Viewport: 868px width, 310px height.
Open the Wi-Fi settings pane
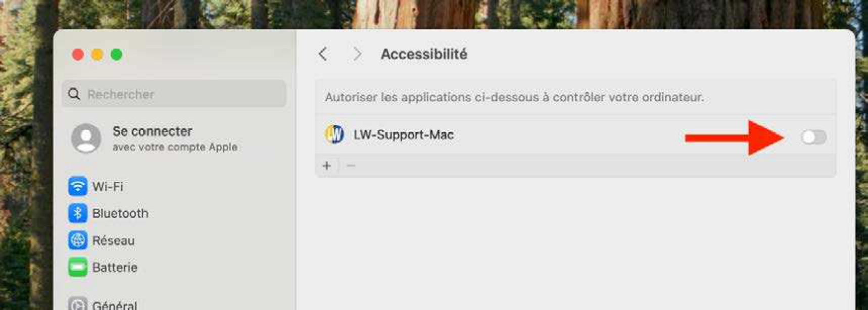point(108,187)
